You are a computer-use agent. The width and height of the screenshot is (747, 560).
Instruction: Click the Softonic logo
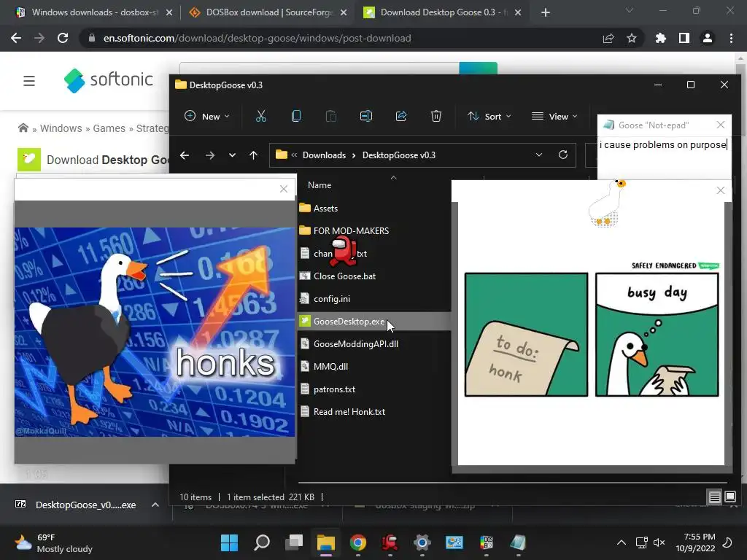109,80
